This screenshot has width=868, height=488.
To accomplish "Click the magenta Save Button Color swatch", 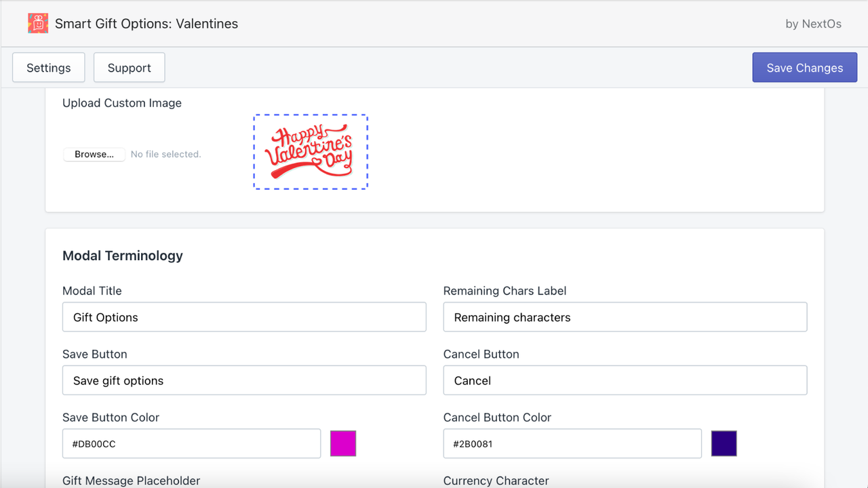I will pos(342,443).
